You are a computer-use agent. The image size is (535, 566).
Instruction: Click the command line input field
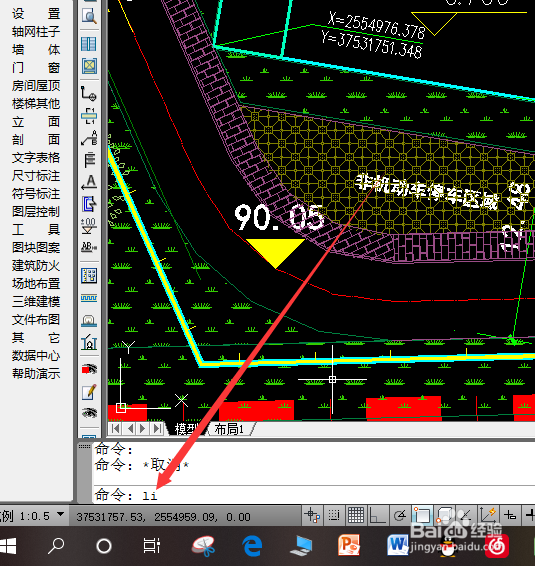[x=314, y=495]
